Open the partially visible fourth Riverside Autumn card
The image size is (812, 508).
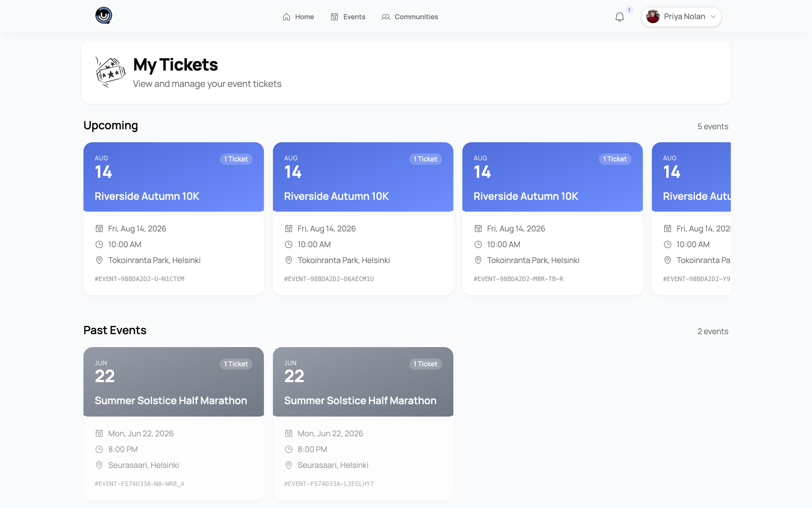[x=691, y=219]
